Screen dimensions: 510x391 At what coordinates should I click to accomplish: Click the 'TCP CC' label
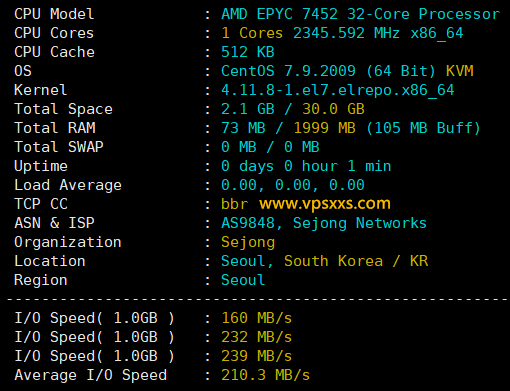tap(41, 204)
